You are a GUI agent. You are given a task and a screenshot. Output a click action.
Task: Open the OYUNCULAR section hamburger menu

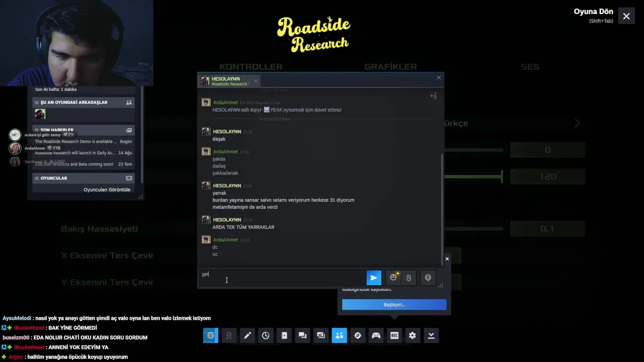[37, 178]
